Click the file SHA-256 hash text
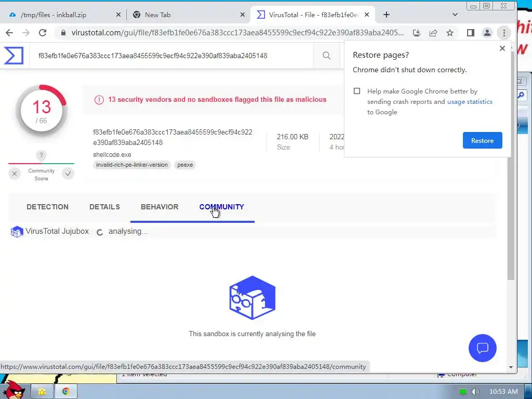Image resolution: width=532 pixels, height=399 pixels. (172, 137)
